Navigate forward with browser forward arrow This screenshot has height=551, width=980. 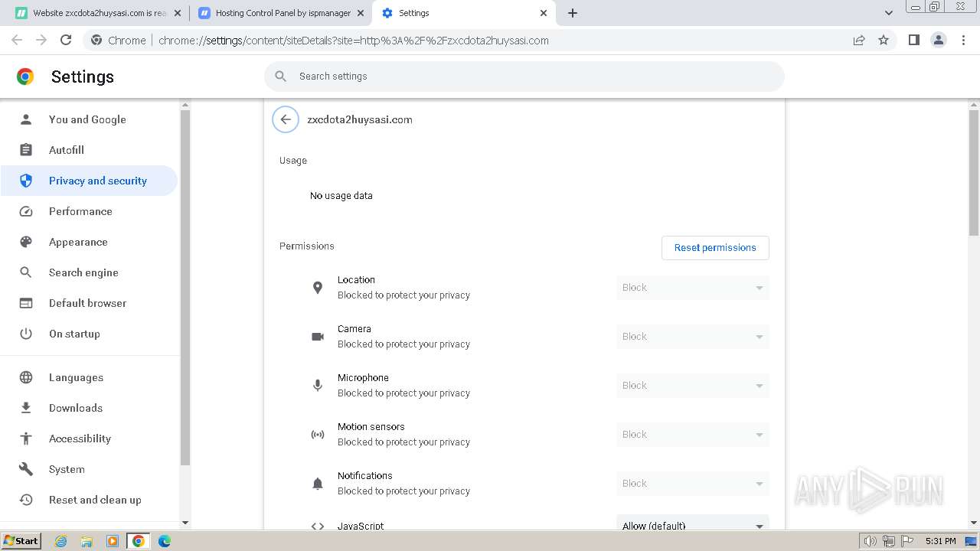click(41, 40)
